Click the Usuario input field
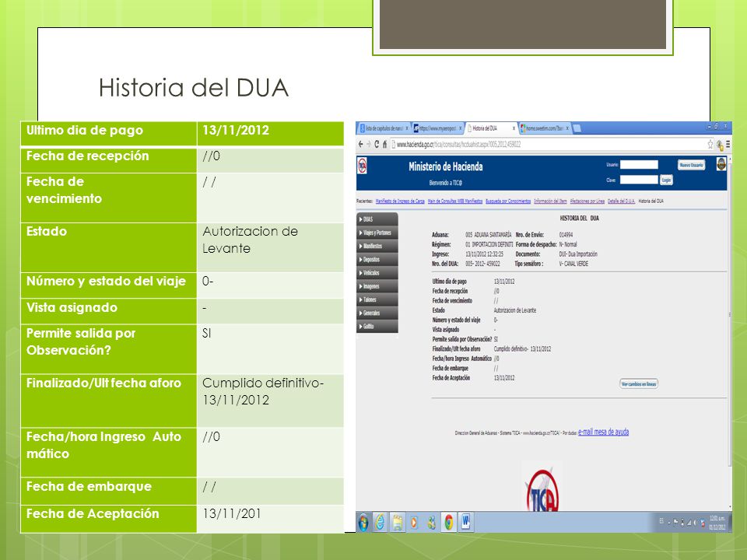Image resolution: width=747 pixels, height=560 pixels. (x=639, y=165)
